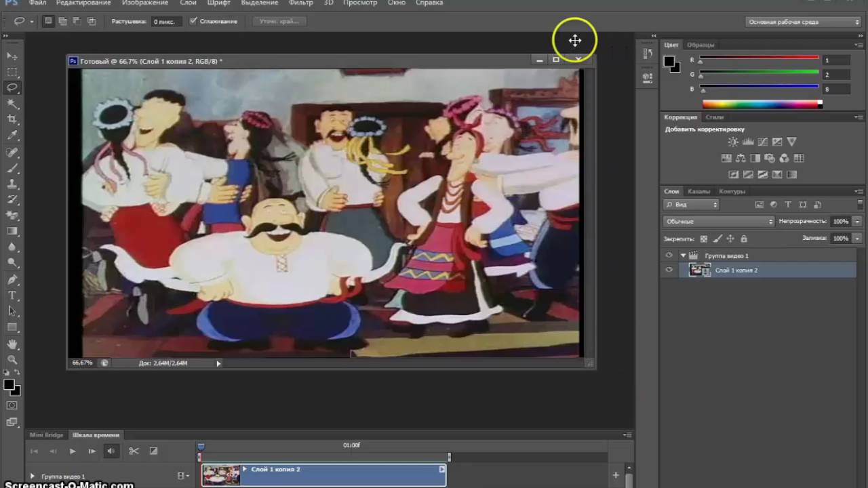Open the document status info arrow

(x=218, y=363)
